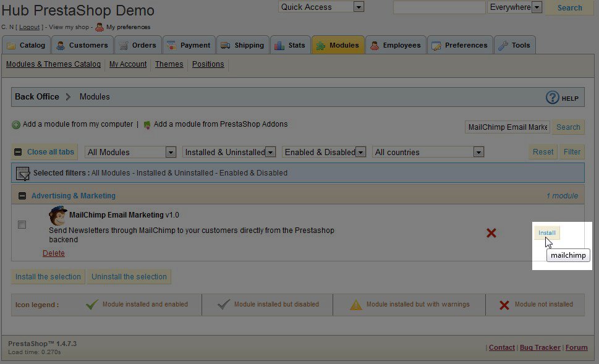Click the PrestaShop Addons module icon

[x=147, y=125]
